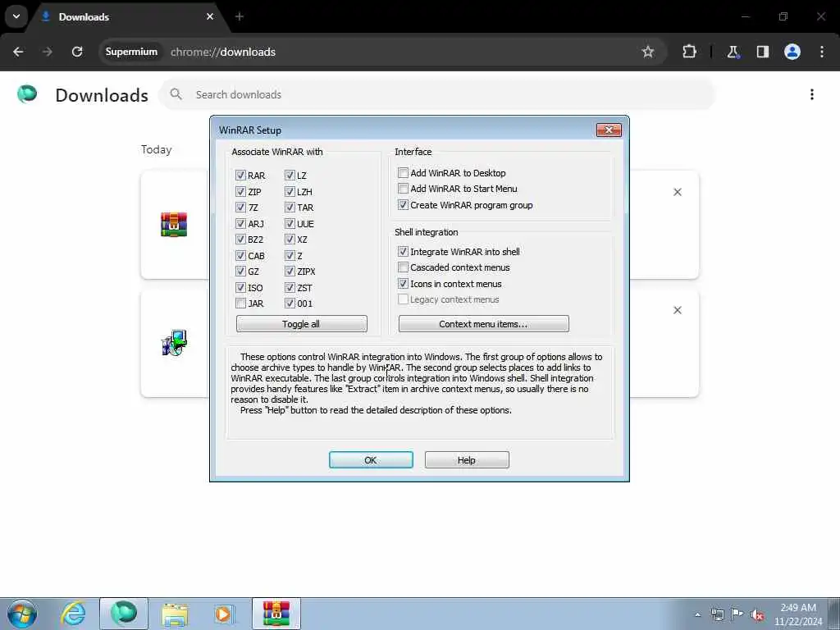Enable Add WinRAR to Start Menu
Viewport: 840px width, 630px height.
[403, 189]
